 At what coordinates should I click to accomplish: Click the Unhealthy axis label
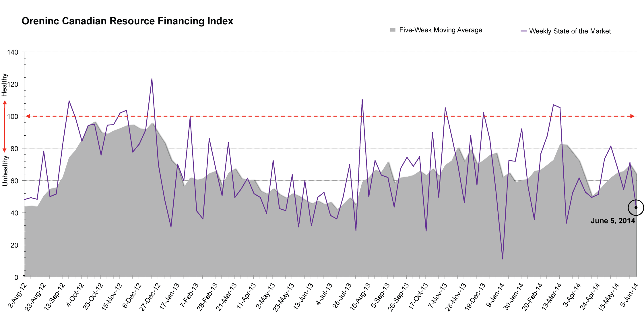(x=5, y=171)
